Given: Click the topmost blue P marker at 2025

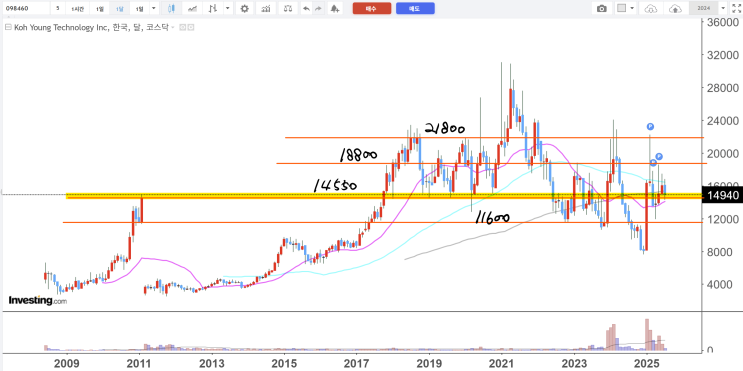Looking at the screenshot, I should coord(650,127).
